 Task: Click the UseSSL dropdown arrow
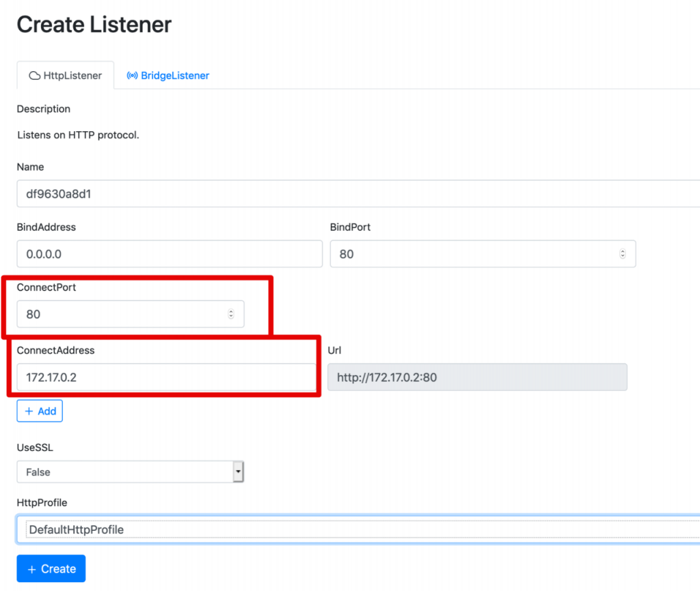pos(238,472)
